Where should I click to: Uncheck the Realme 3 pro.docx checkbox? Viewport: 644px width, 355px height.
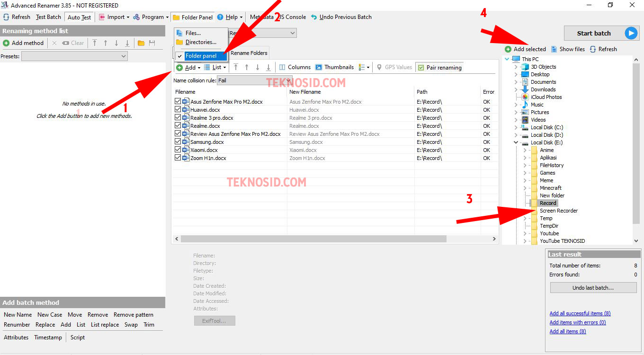178,118
